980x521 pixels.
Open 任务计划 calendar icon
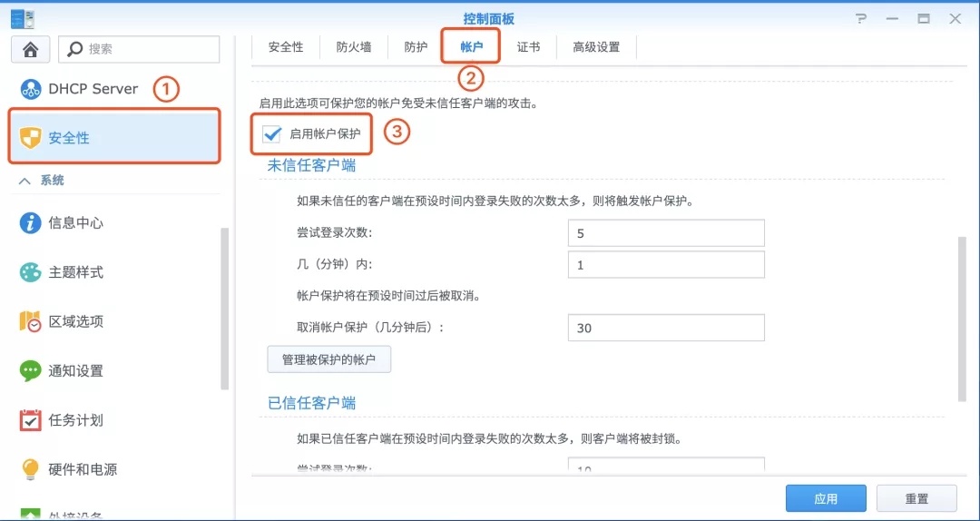pyautogui.click(x=31, y=420)
